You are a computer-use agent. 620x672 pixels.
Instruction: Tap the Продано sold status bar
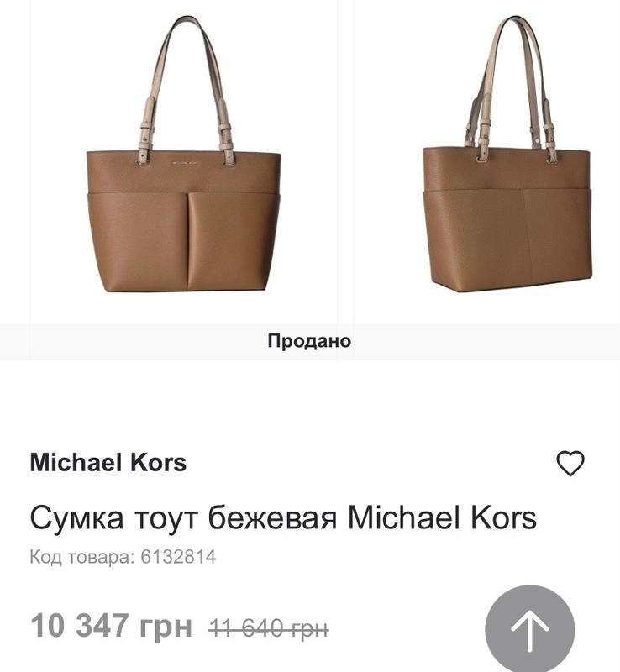pos(309,341)
